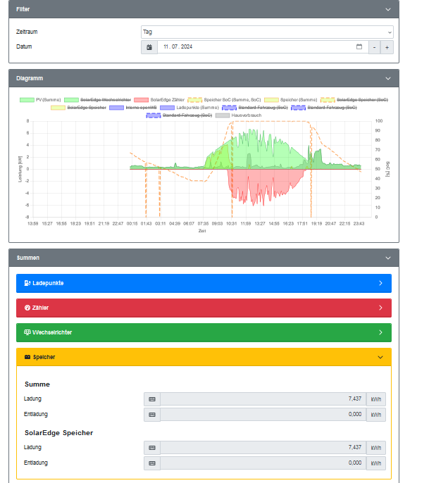
Task: Click table icon beside SolarEdge Speicher Entladung
Action: pyautogui.click(x=152, y=463)
